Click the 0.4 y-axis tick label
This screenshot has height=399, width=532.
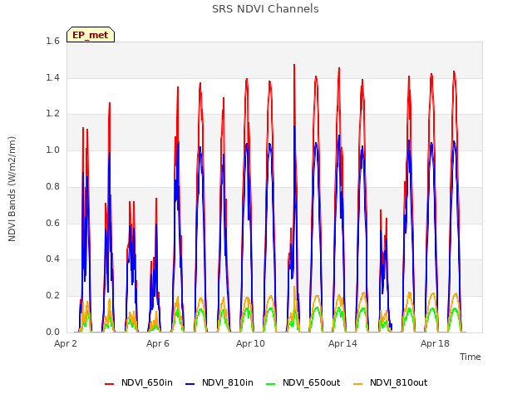coord(53,259)
